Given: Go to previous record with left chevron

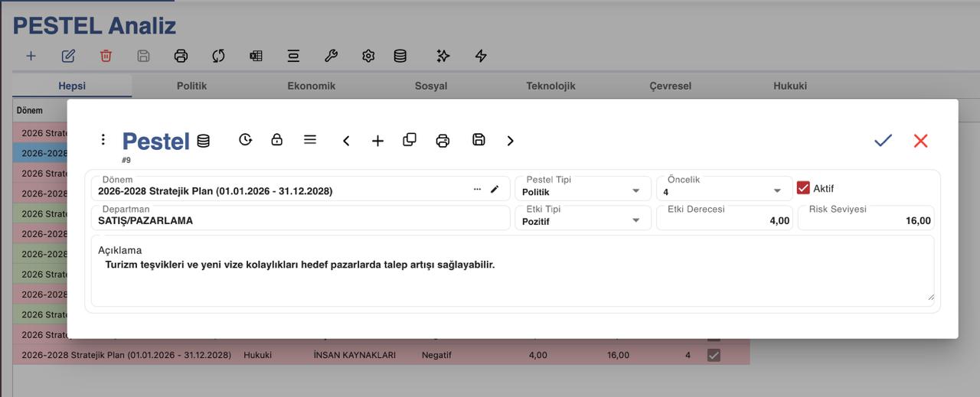Looking at the screenshot, I should pos(346,141).
